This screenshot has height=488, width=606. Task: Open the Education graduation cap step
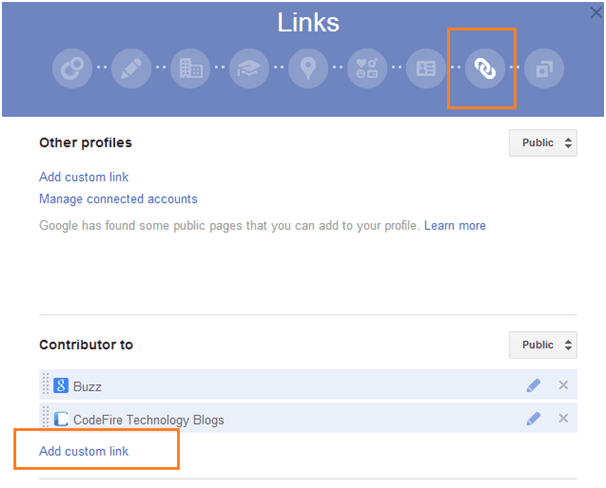pyautogui.click(x=249, y=68)
